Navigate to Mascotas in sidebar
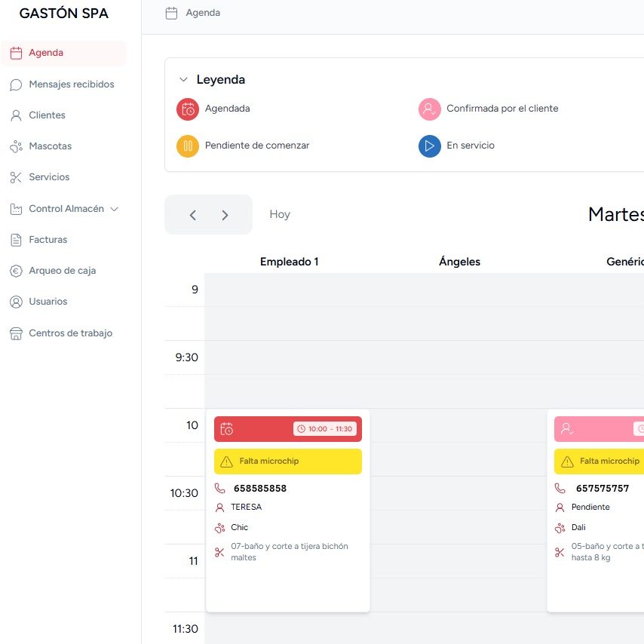The height and width of the screenshot is (644, 644). (50, 146)
